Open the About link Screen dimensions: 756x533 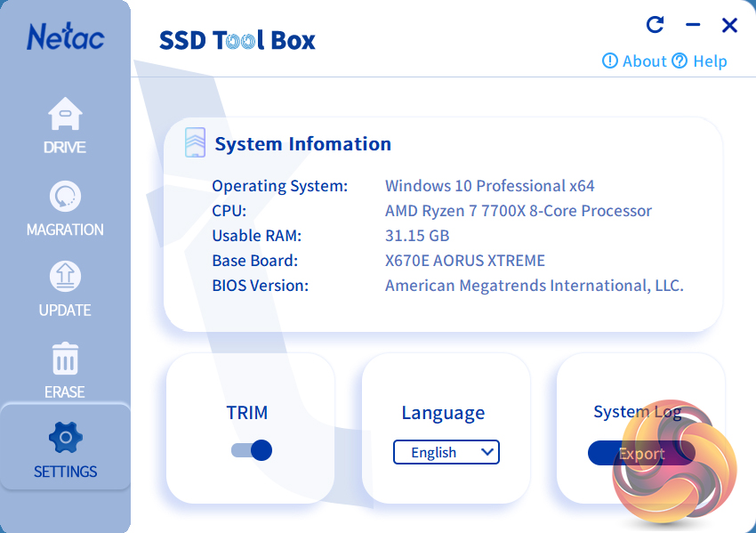644,61
